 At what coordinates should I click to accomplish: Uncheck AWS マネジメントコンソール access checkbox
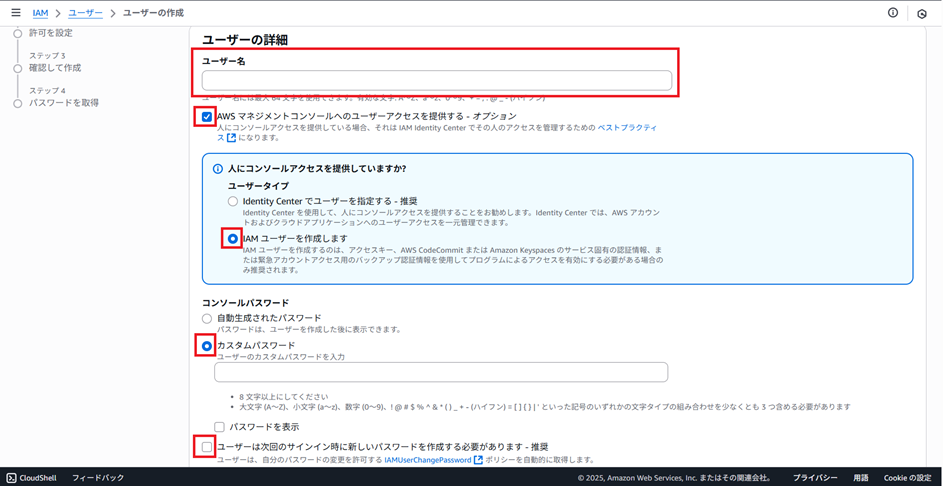207,117
